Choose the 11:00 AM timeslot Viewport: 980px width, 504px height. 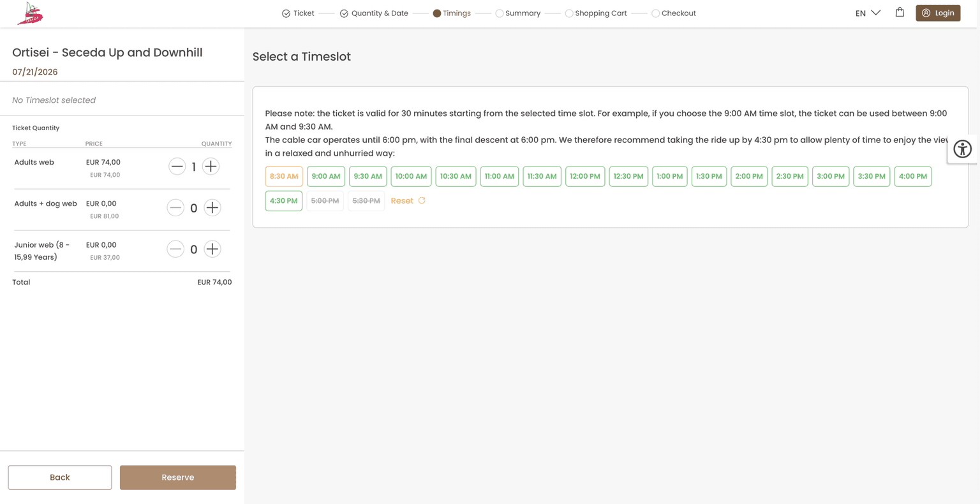[500, 176]
